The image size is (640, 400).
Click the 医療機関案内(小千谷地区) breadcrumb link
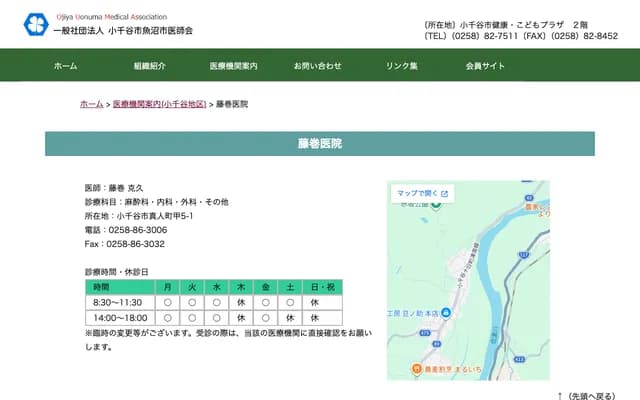tap(159, 104)
